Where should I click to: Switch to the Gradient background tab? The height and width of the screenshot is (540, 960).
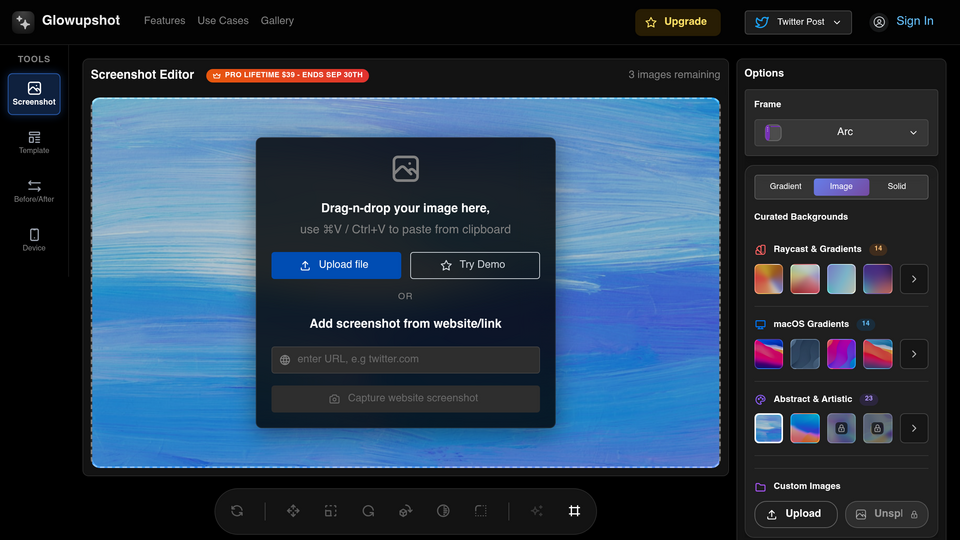click(x=785, y=187)
